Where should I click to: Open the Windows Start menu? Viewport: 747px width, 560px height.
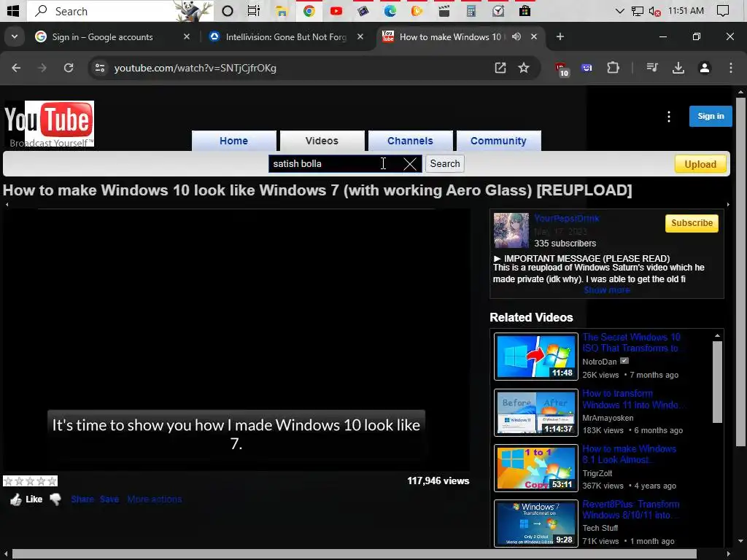(x=13, y=10)
